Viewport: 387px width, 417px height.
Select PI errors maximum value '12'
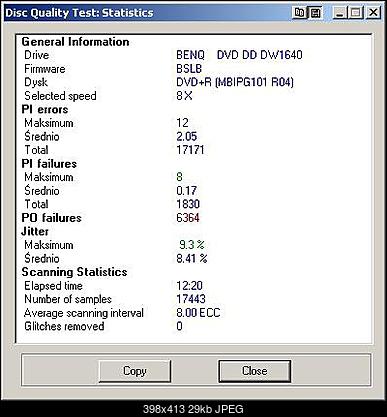182,123
